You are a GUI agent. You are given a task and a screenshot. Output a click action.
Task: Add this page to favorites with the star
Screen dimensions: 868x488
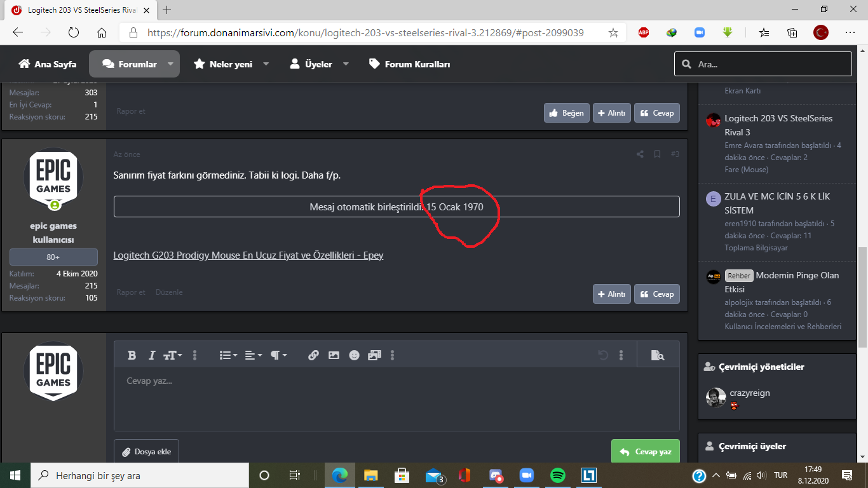point(613,32)
